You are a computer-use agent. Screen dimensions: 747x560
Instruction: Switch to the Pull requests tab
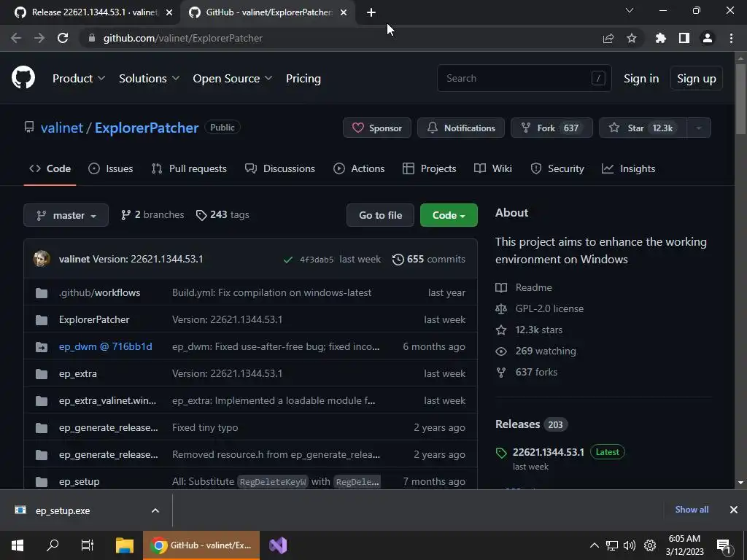[x=189, y=168]
